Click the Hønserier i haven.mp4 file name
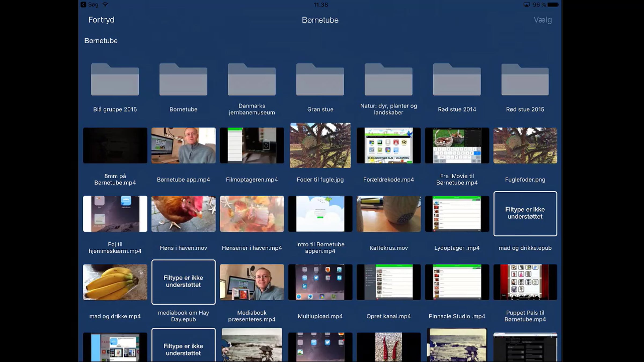The height and width of the screenshot is (362, 644). tap(252, 248)
